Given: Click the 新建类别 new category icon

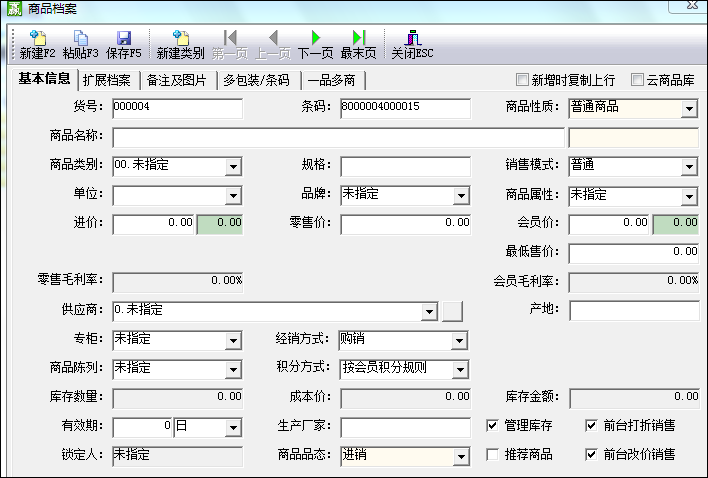Looking at the screenshot, I should (180, 45).
